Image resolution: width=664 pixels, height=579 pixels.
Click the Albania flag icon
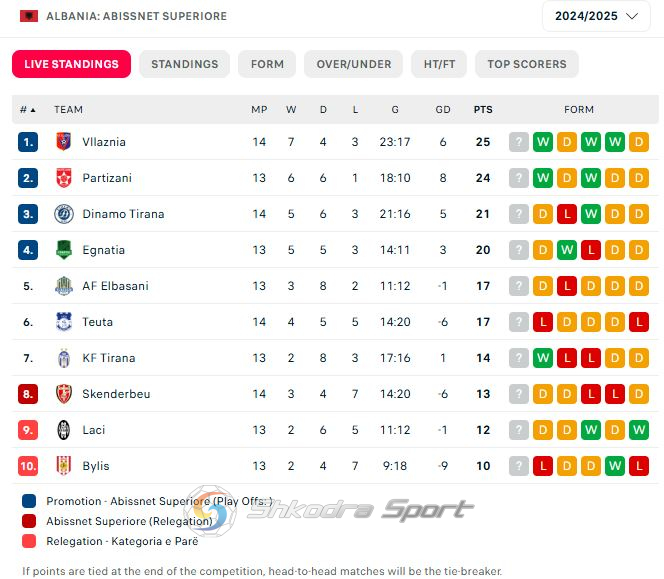tap(29, 16)
